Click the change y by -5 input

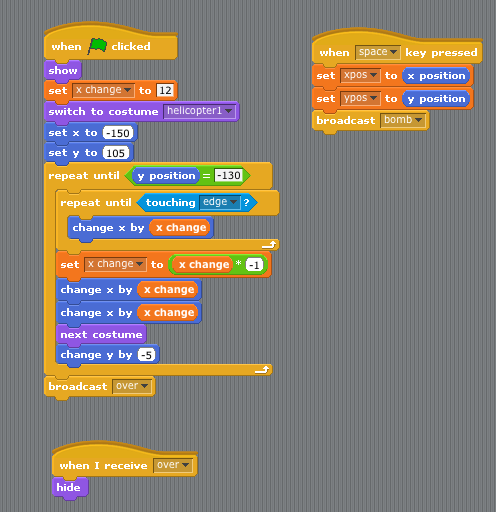pos(147,355)
